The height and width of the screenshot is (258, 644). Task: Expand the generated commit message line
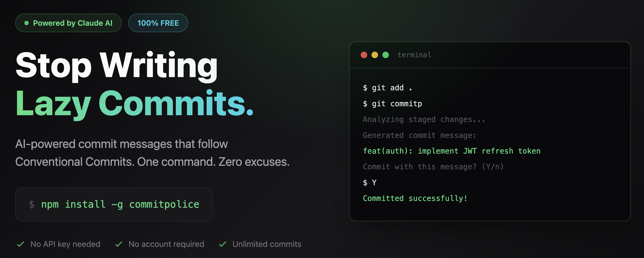(x=419, y=135)
